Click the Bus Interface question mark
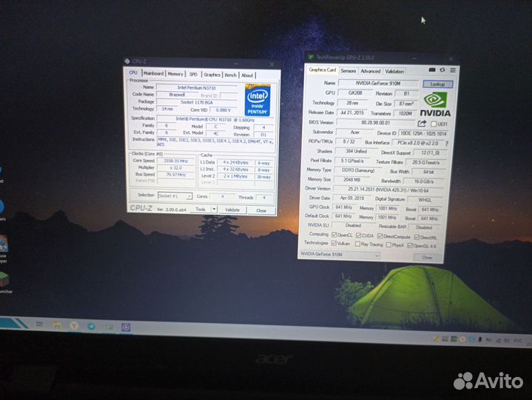The height and width of the screenshot is (400, 532). pos(446,144)
